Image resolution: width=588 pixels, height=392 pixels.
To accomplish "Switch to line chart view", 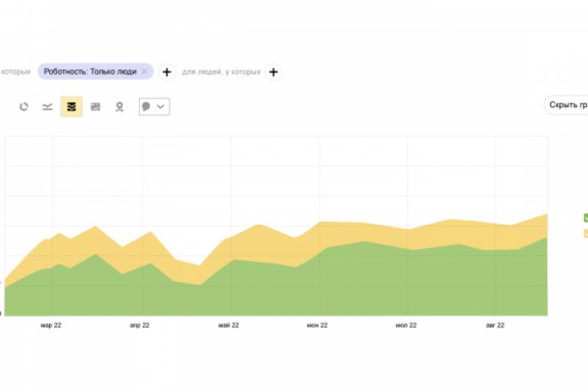I will click(47, 107).
